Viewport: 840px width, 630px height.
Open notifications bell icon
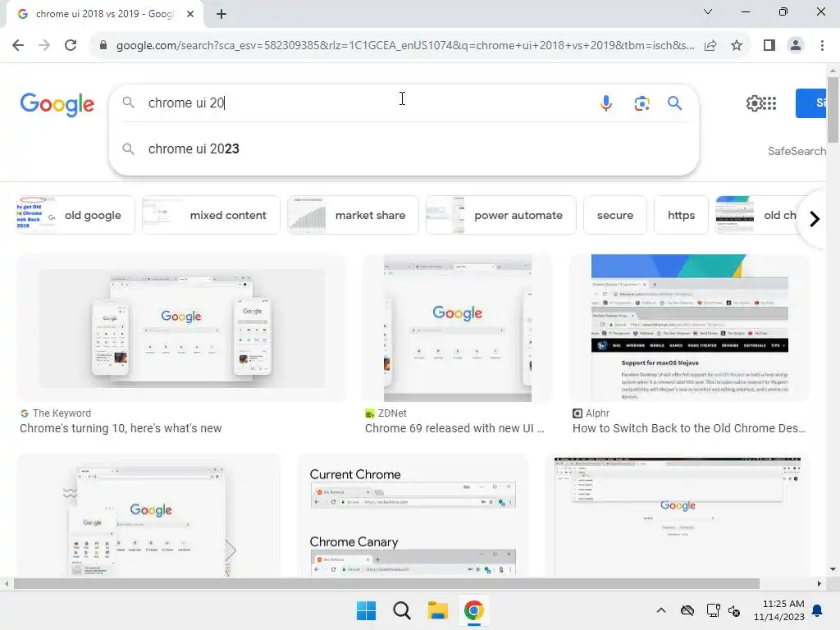(x=818, y=610)
